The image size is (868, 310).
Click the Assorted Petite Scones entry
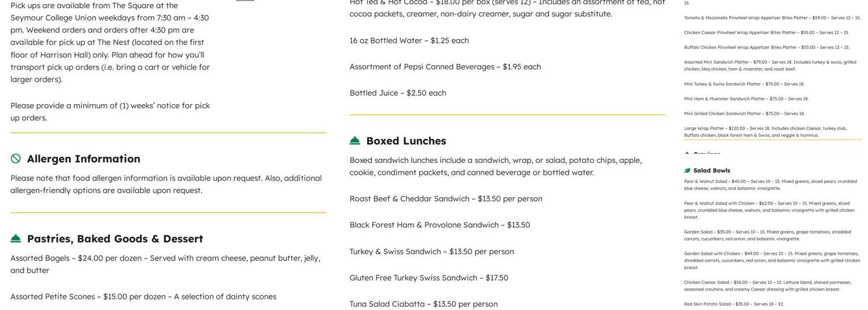click(x=143, y=296)
